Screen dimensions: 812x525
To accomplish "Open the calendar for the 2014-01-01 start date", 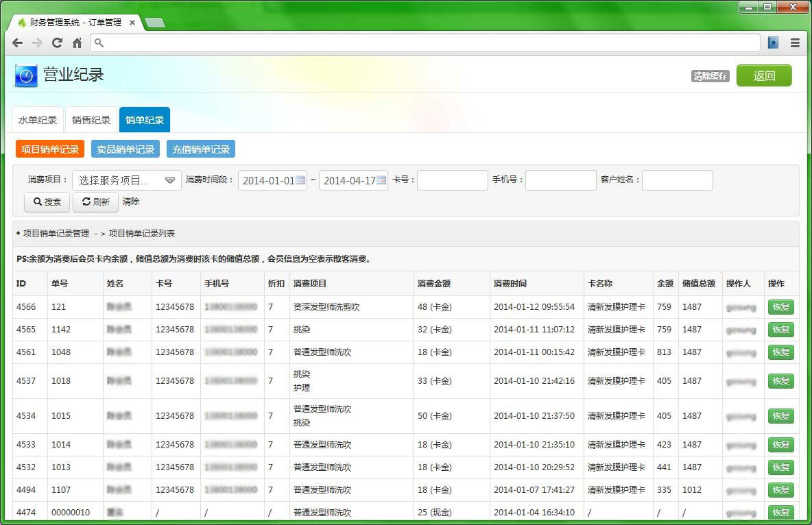I will click(300, 180).
